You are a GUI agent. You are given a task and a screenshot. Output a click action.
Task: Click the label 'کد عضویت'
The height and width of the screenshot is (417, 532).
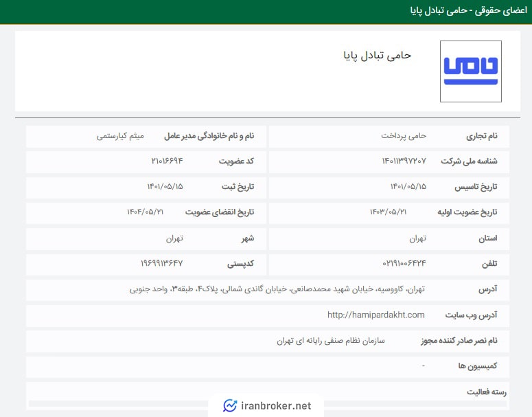236,161
